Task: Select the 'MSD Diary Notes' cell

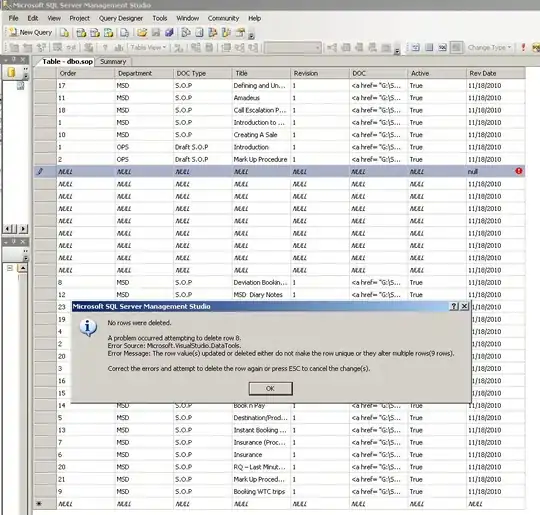Action: click(261, 295)
